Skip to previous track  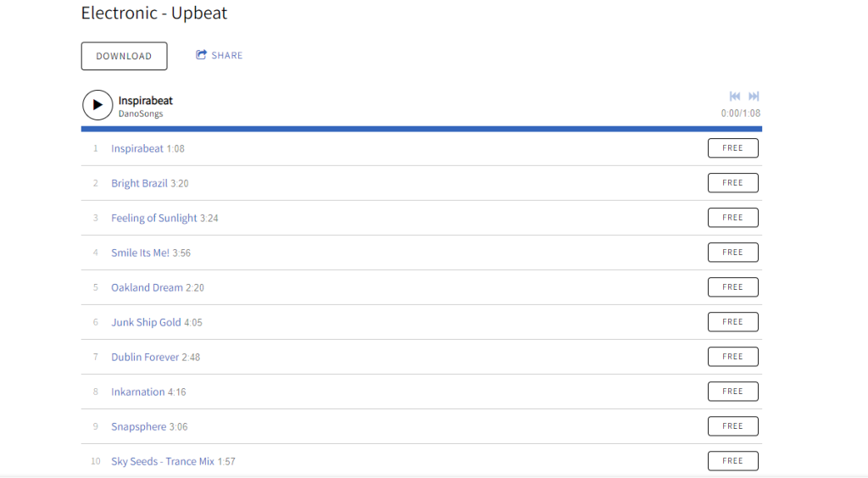click(x=735, y=97)
